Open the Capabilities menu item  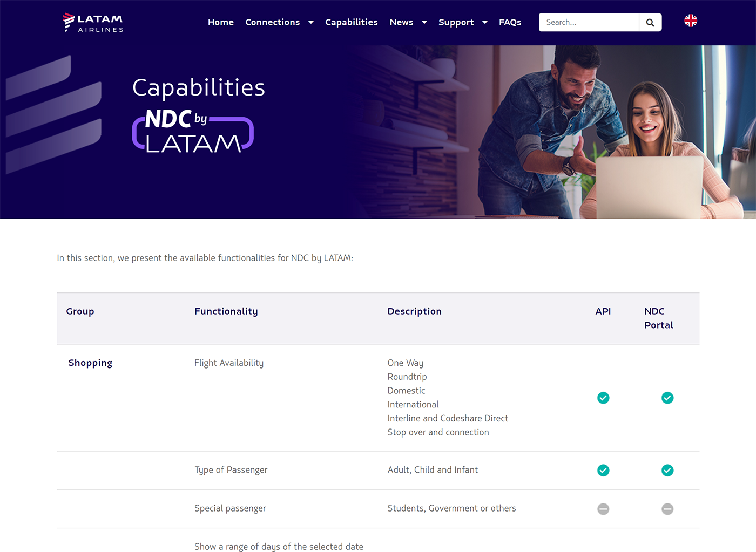click(x=352, y=22)
